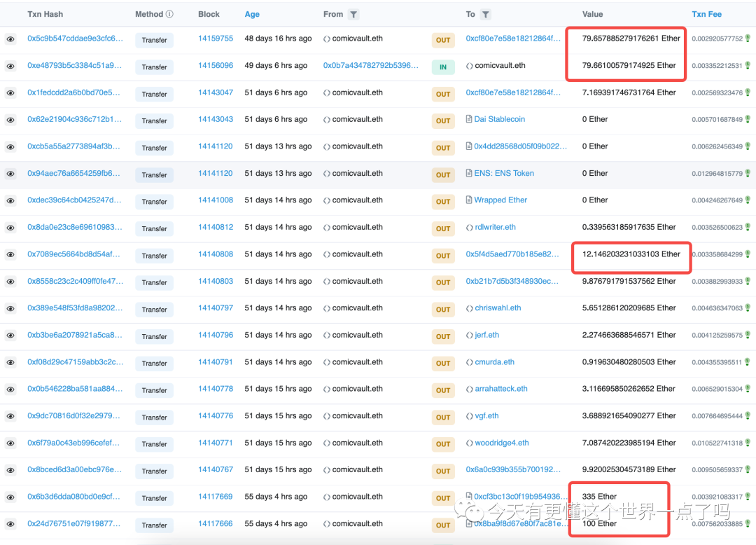
Task: Click the eye icon for transaction 0x24d76751e07f919877
Action: pos(10,524)
